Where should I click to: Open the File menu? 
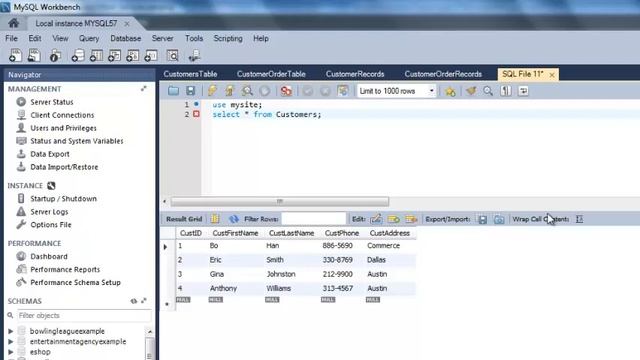(x=11, y=38)
